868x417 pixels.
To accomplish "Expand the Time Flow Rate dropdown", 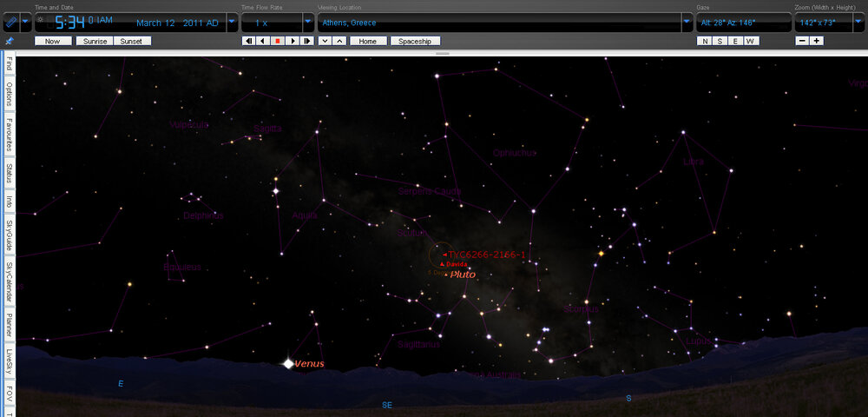I will click(308, 22).
